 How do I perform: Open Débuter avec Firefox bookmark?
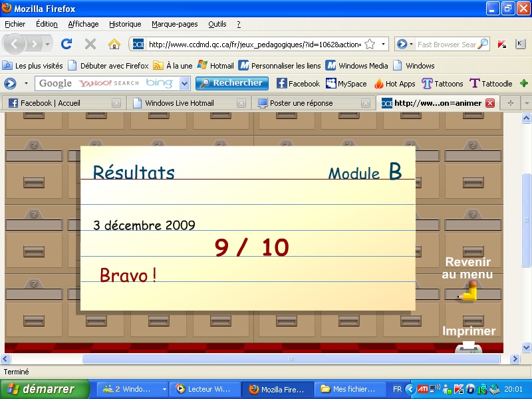(108, 65)
